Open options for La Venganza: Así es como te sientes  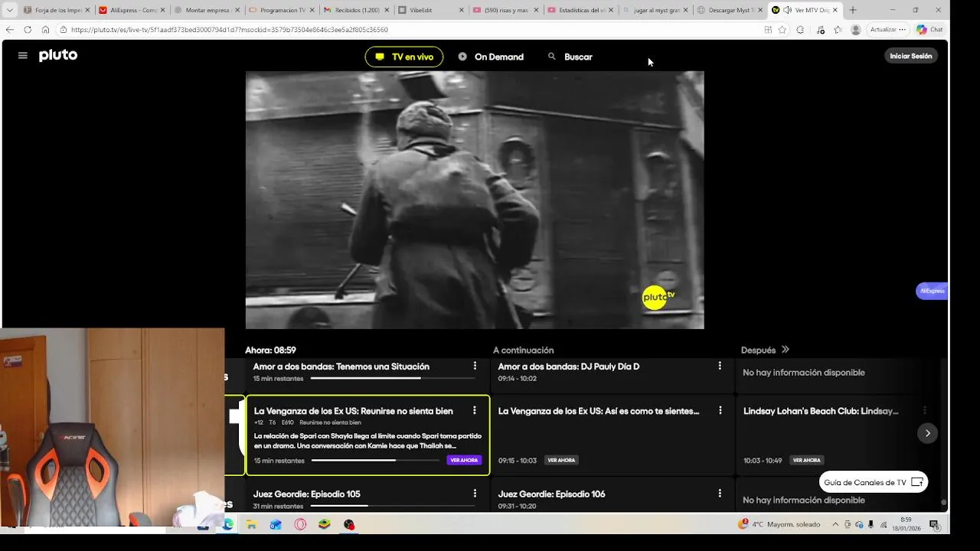(x=720, y=410)
